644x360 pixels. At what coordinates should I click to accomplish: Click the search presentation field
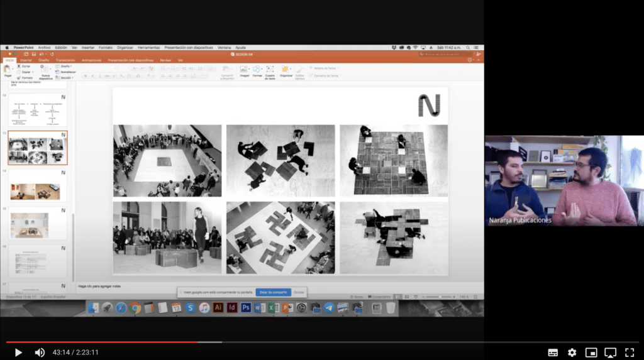445,54
